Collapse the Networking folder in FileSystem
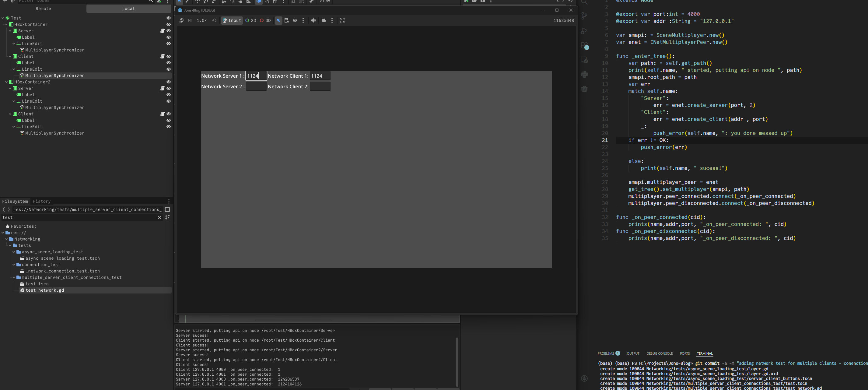The image size is (868, 390). 6,239
